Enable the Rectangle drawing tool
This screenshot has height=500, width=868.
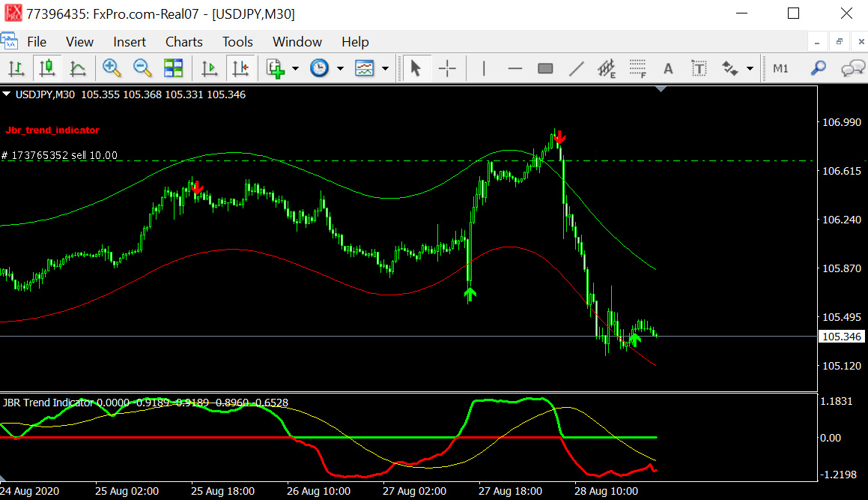[544, 68]
